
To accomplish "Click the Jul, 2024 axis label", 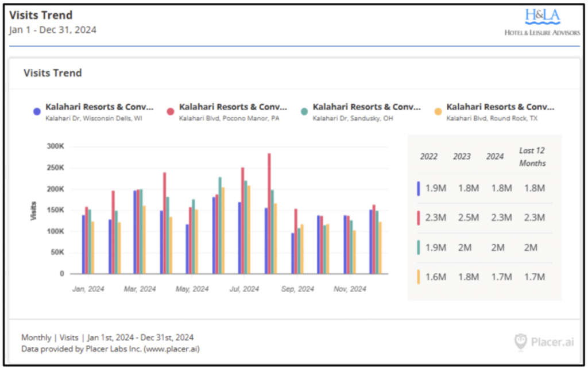I will (245, 289).
